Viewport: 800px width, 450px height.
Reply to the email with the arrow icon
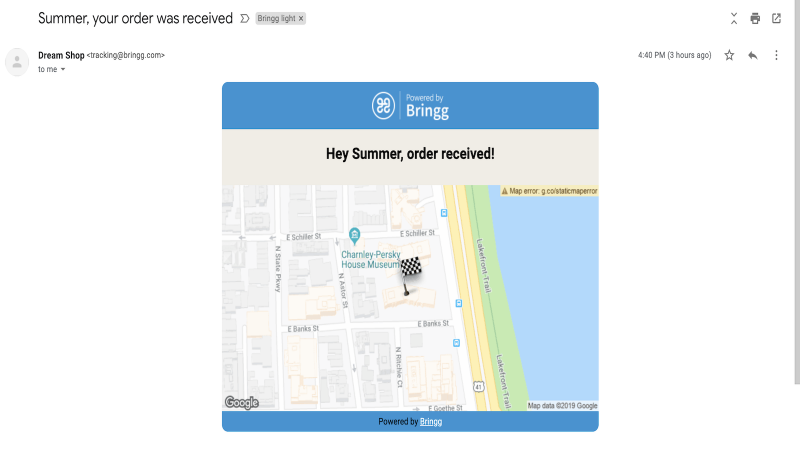[x=753, y=55]
